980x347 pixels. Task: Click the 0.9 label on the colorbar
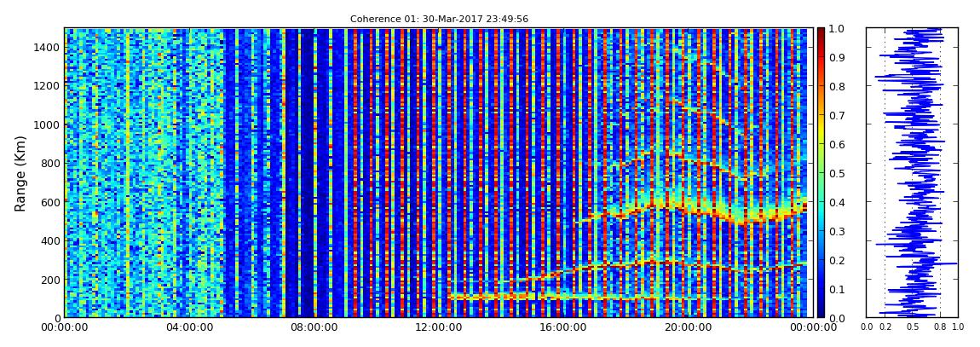[x=836, y=57]
